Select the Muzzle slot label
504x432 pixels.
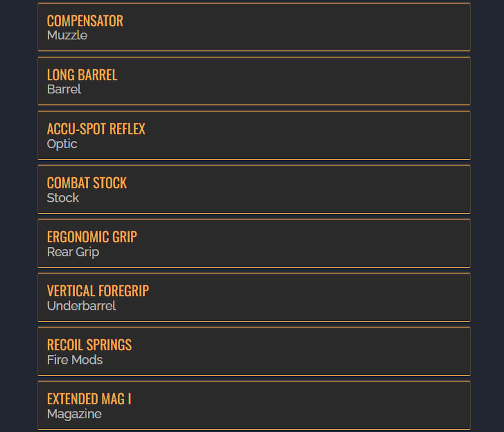pos(67,36)
